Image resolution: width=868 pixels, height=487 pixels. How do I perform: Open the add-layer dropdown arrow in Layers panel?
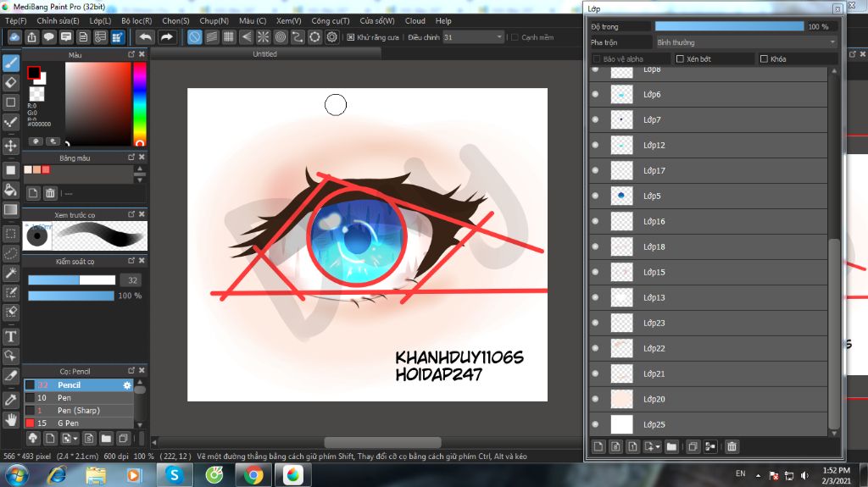(x=658, y=446)
